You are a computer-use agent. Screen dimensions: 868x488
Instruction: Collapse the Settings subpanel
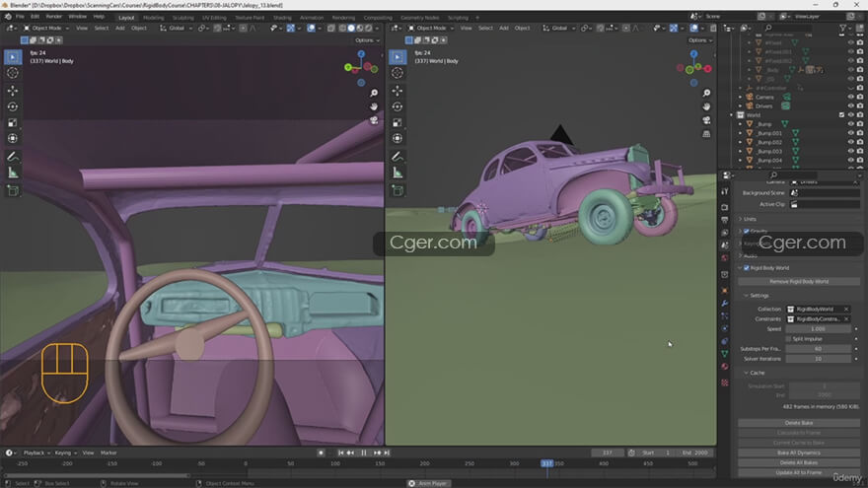pyautogui.click(x=759, y=296)
